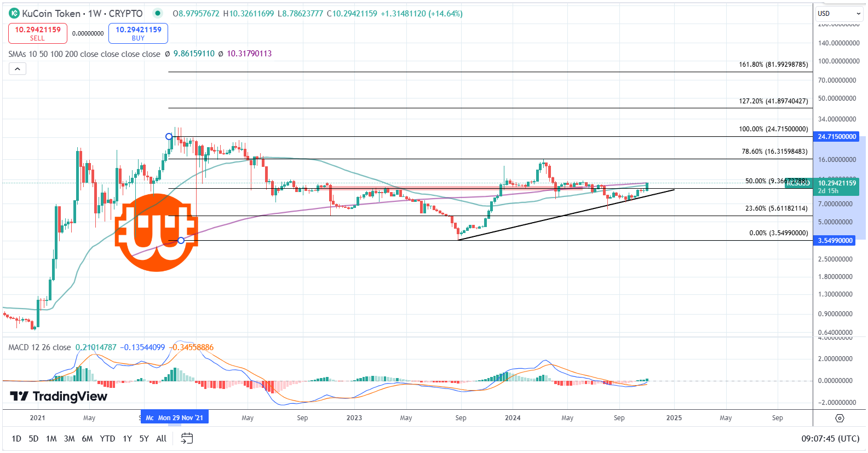Select the All time range

click(161, 439)
